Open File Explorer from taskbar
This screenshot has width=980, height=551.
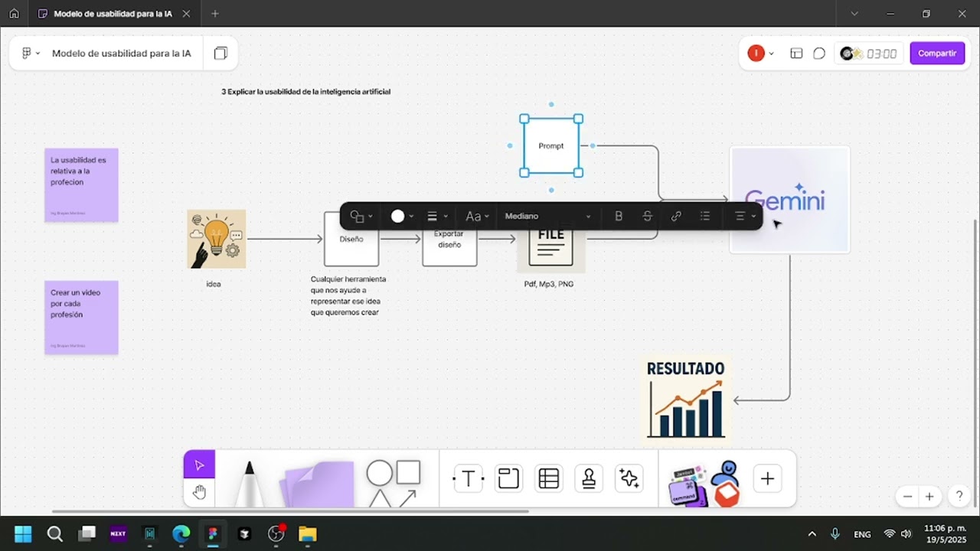(307, 533)
